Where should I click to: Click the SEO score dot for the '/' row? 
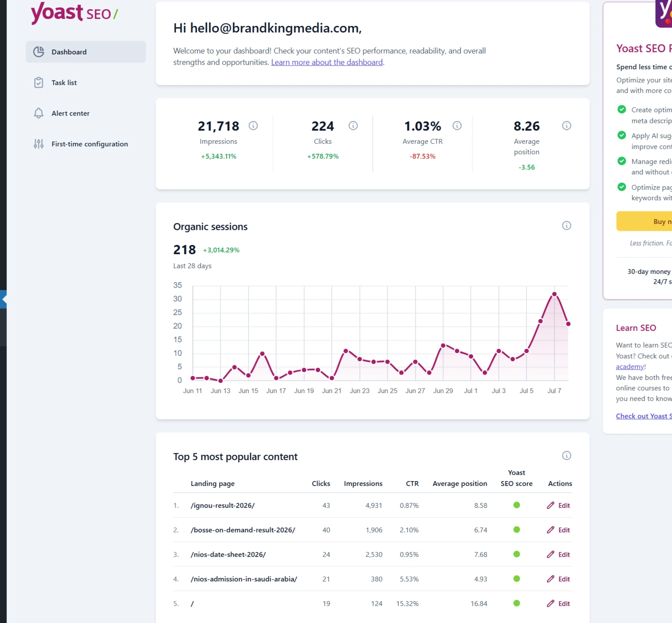[x=517, y=603]
